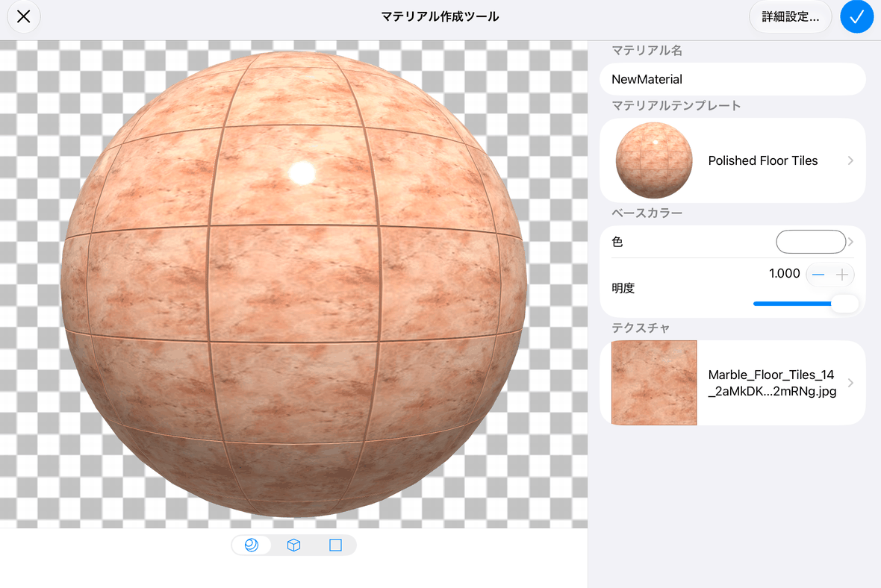Click the marble sphere in the preview
The height and width of the screenshot is (588, 881).
click(x=293, y=284)
